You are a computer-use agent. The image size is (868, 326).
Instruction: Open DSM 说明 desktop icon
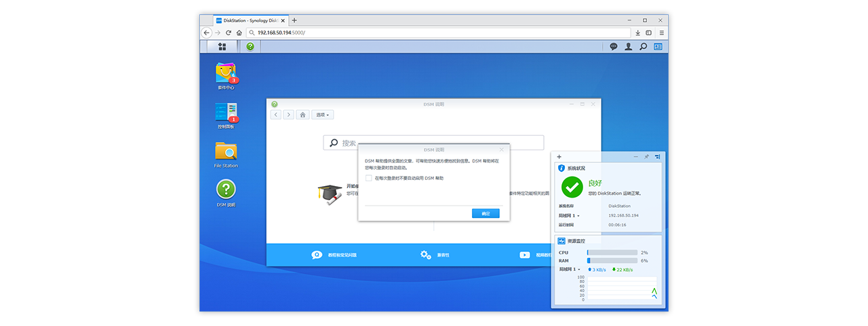[x=226, y=193]
